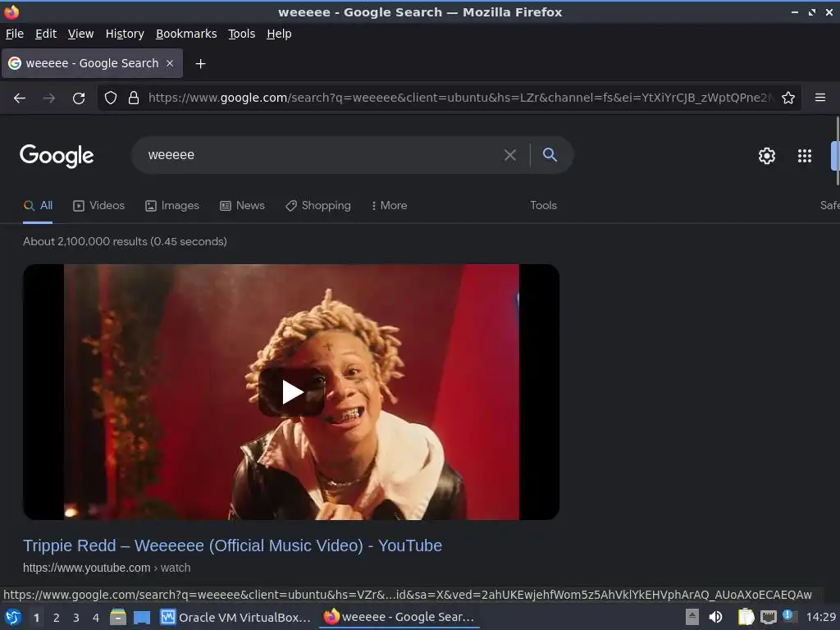
Task: Open the View menu
Action: [81, 34]
